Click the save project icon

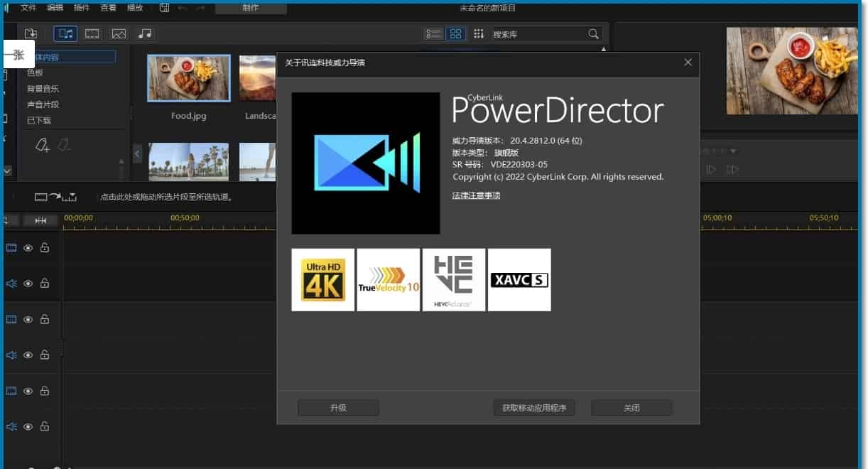click(x=165, y=8)
